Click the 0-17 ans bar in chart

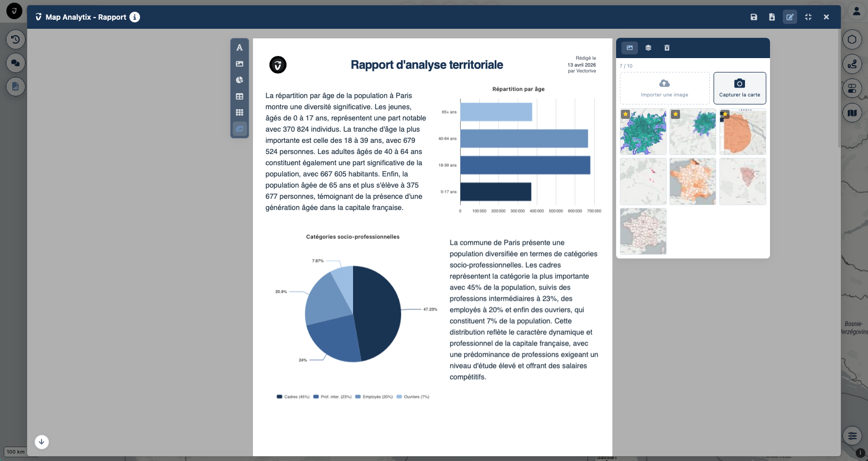pyautogui.click(x=496, y=192)
